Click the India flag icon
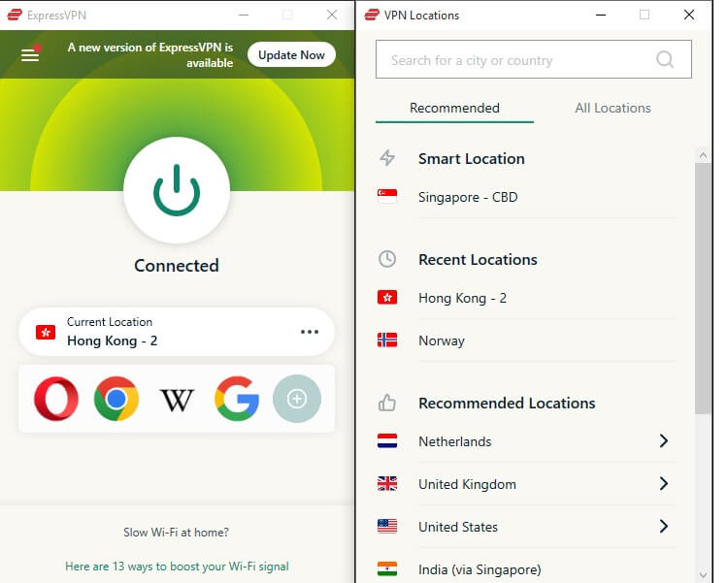This screenshot has height=583, width=728. coord(387,568)
